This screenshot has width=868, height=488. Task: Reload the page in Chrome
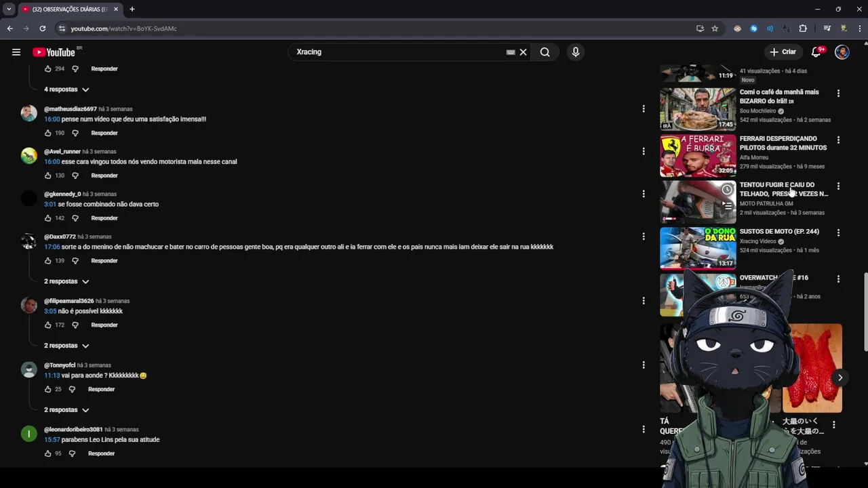(x=43, y=28)
